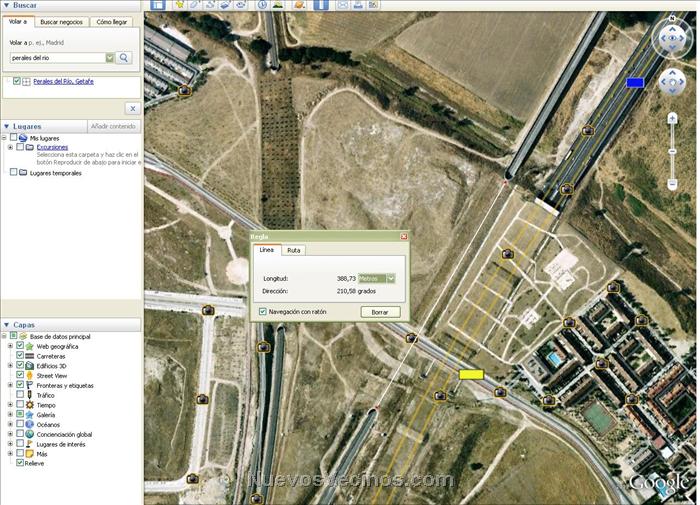This screenshot has width=700, height=505.
Task: Click the print toolbar icon
Action: 359,5
